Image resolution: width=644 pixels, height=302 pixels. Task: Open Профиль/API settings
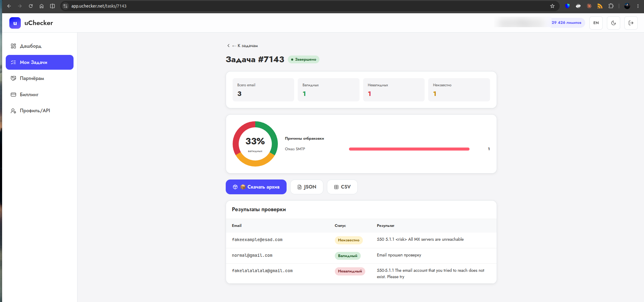(x=39, y=111)
